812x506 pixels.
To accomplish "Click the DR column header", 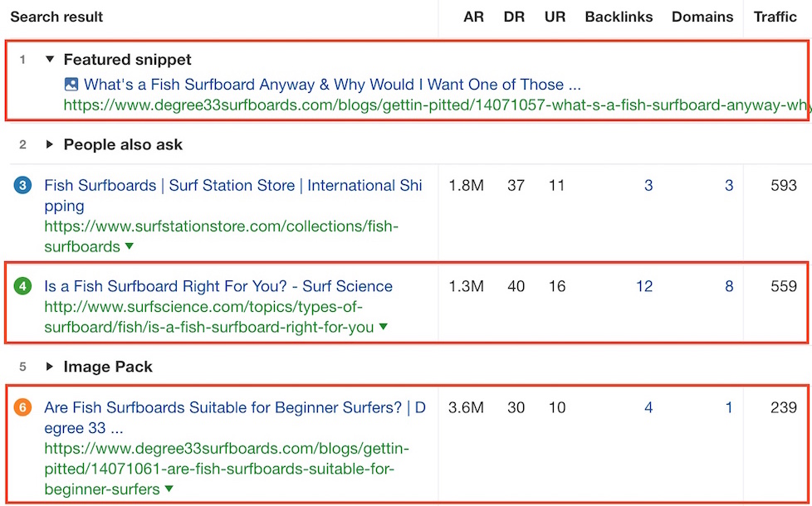I will 514,17.
